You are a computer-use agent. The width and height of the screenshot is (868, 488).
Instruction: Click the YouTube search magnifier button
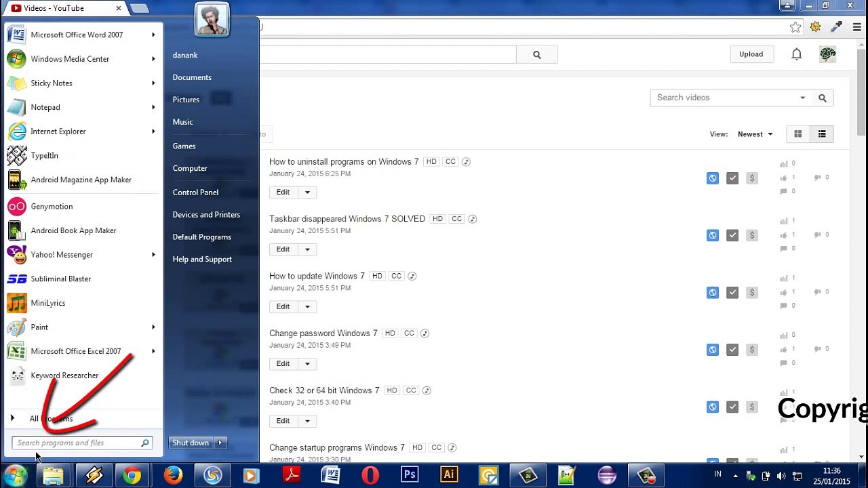[537, 55]
